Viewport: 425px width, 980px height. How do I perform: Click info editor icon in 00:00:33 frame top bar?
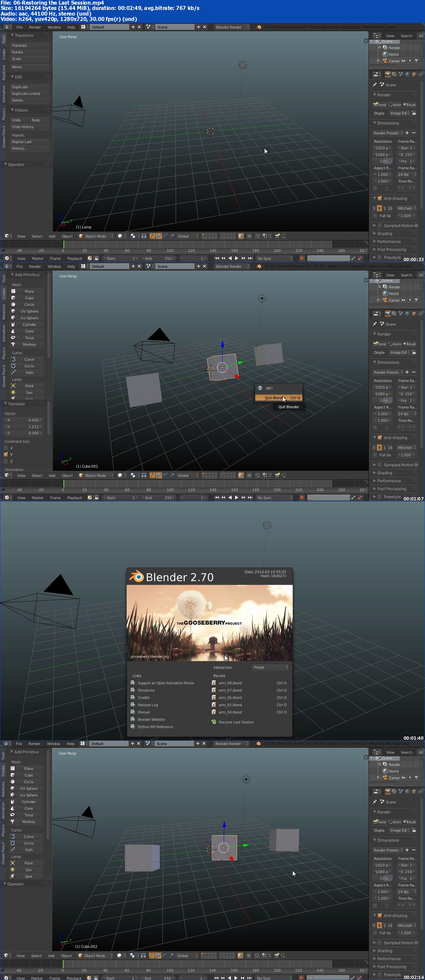6,27
